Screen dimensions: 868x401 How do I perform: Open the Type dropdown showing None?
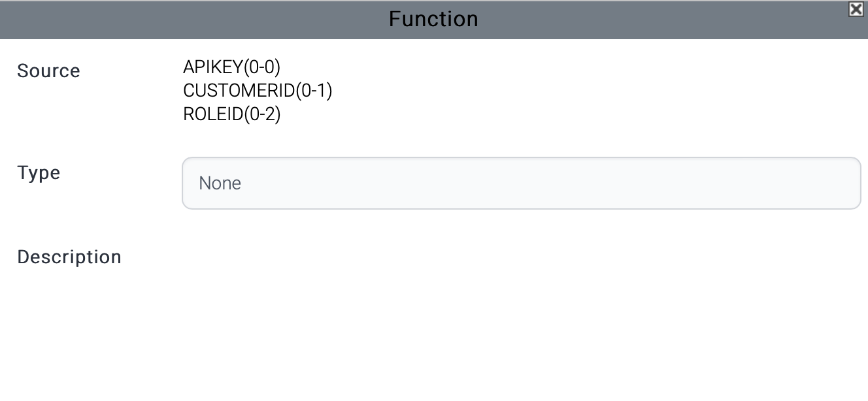521,184
